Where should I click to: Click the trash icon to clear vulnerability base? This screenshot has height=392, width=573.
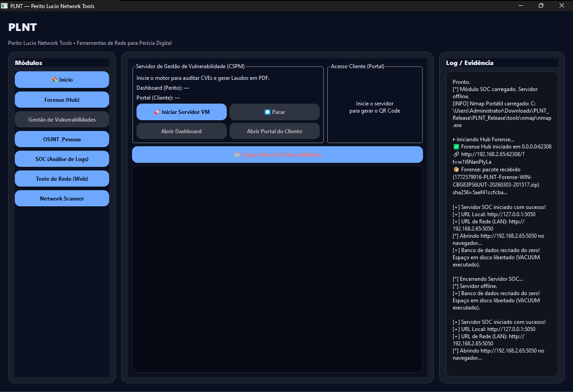pos(237,155)
